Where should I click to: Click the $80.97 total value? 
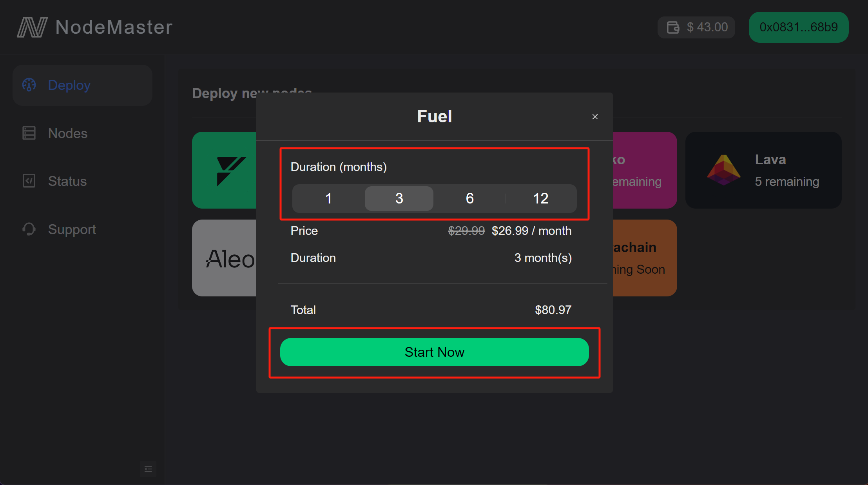click(x=553, y=310)
